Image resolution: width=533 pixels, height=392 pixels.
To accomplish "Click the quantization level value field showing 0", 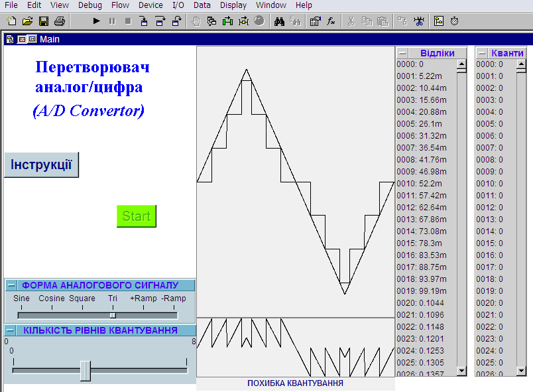I will click(x=11, y=350).
